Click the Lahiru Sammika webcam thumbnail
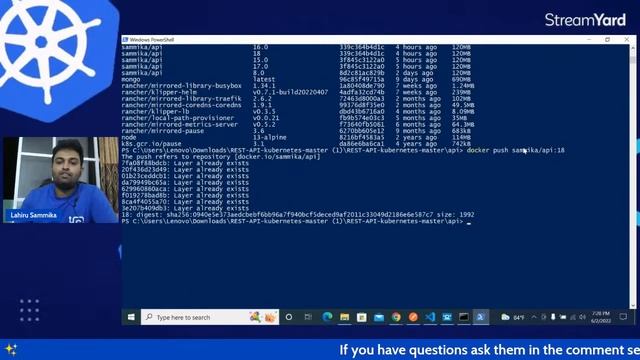 pos(60,180)
